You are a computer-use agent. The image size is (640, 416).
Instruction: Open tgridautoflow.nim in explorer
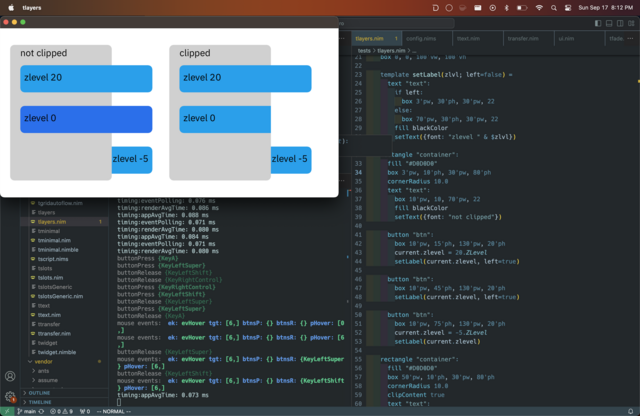60,203
